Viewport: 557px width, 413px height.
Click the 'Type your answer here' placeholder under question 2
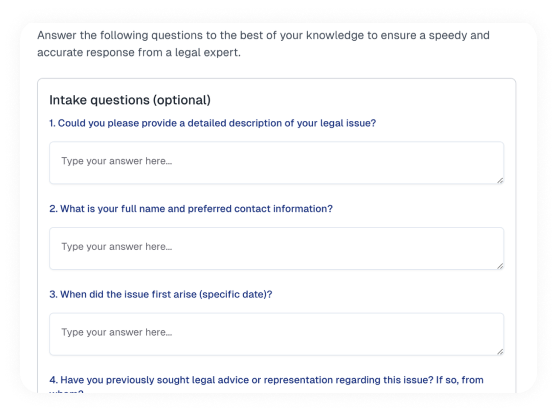click(x=117, y=247)
